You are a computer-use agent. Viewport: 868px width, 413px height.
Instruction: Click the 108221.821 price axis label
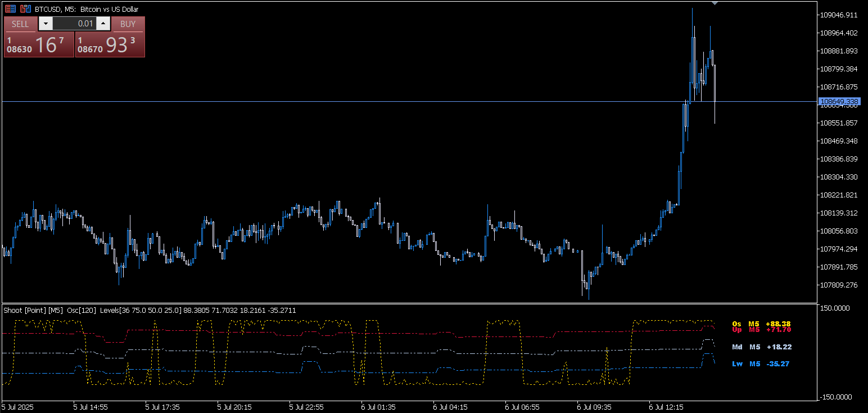pyautogui.click(x=838, y=195)
